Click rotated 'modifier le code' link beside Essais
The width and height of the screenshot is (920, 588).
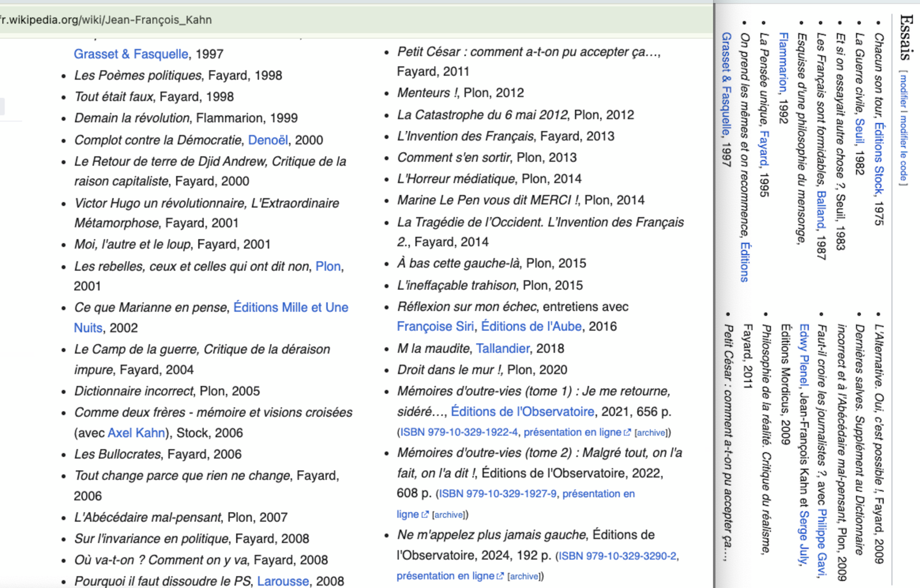[x=903, y=148]
